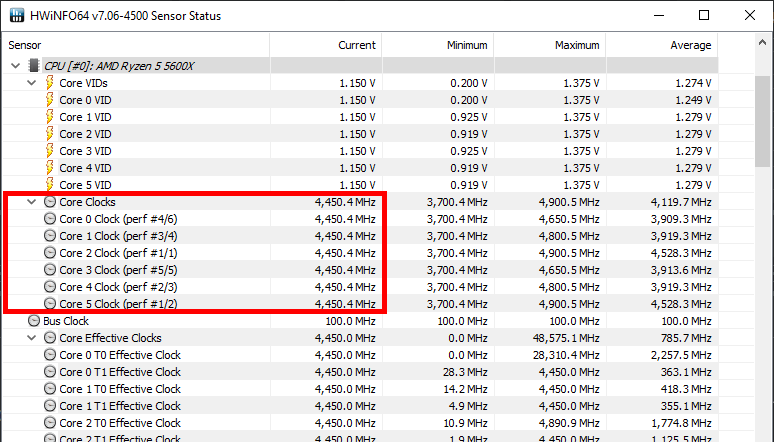Collapse the Core Clocks tree node
Image resolution: width=774 pixels, height=442 pixels.
point(32,202)
